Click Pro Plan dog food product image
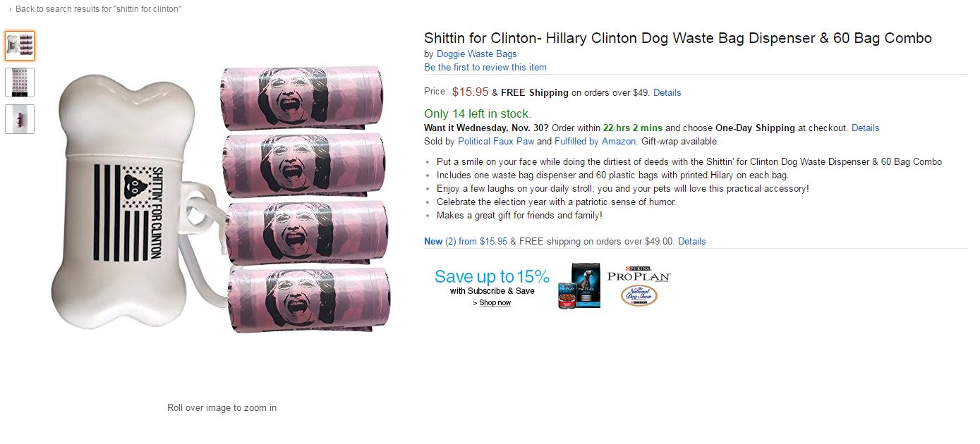The height and width of the screenshot is (444, 980). (x=579, y=286)
